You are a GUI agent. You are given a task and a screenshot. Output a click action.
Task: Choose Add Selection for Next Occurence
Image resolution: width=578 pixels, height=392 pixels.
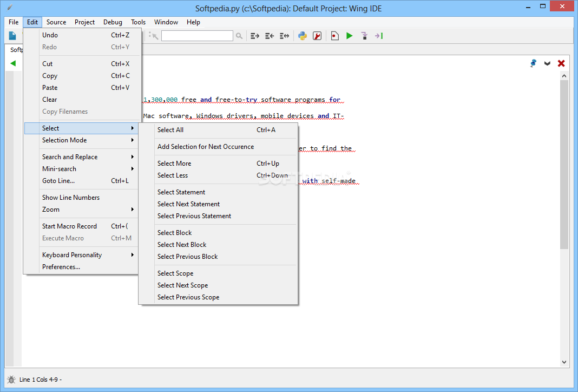[218, 146]
